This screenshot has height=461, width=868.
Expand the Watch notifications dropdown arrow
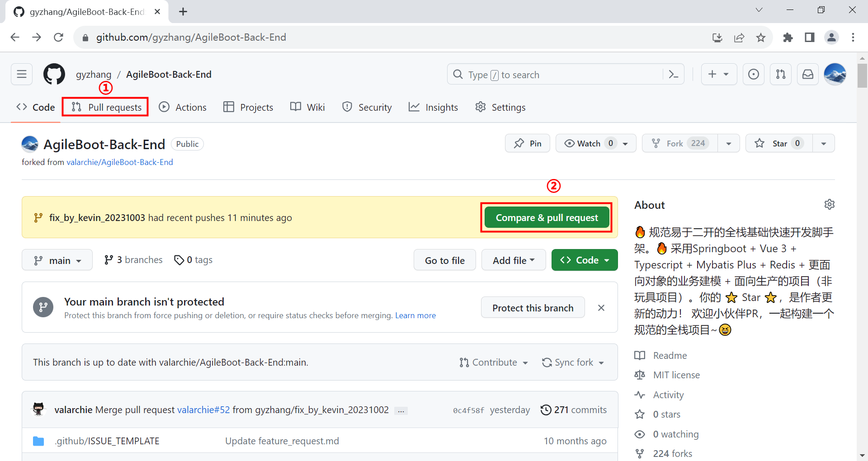point(626,143)
